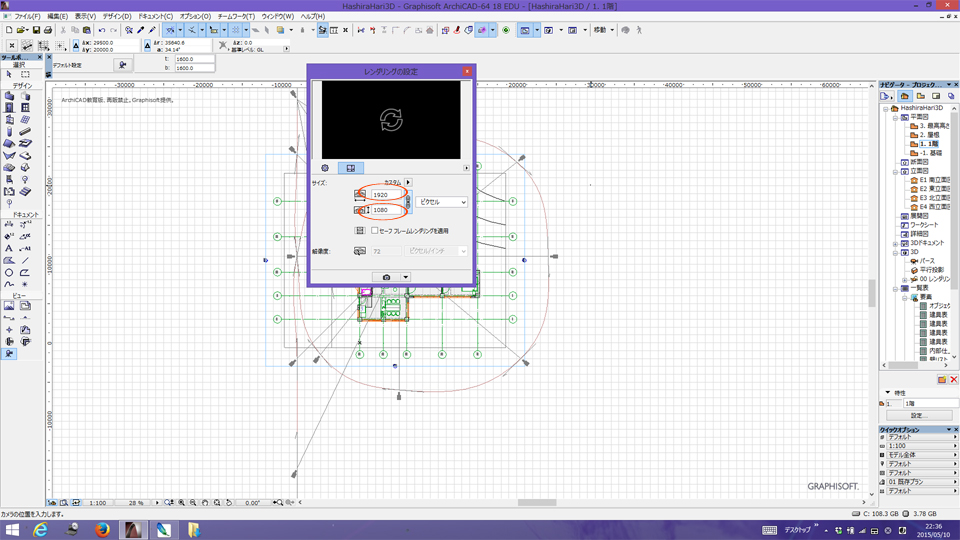This screenshot has width=960, height=540.
Task: Select the active Camera tool in toolbox
Action: (9, 354)
